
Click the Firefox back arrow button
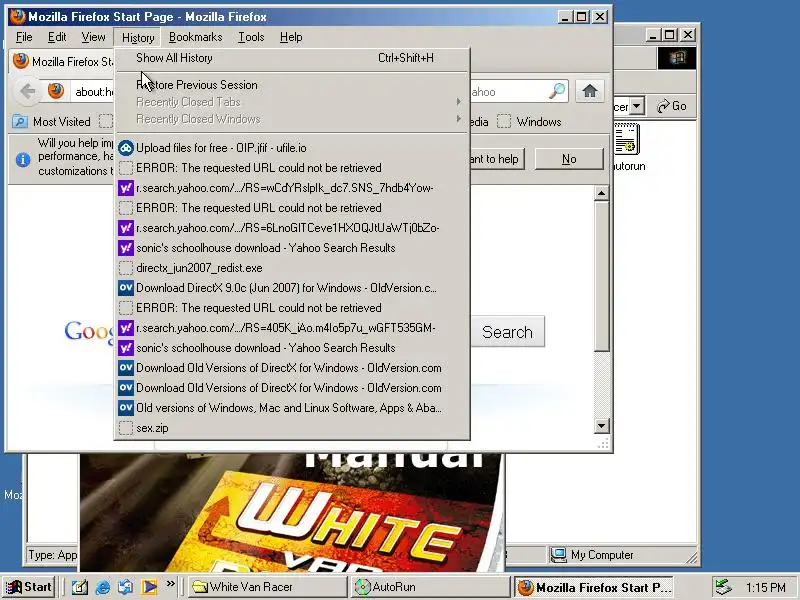[28, 92]
